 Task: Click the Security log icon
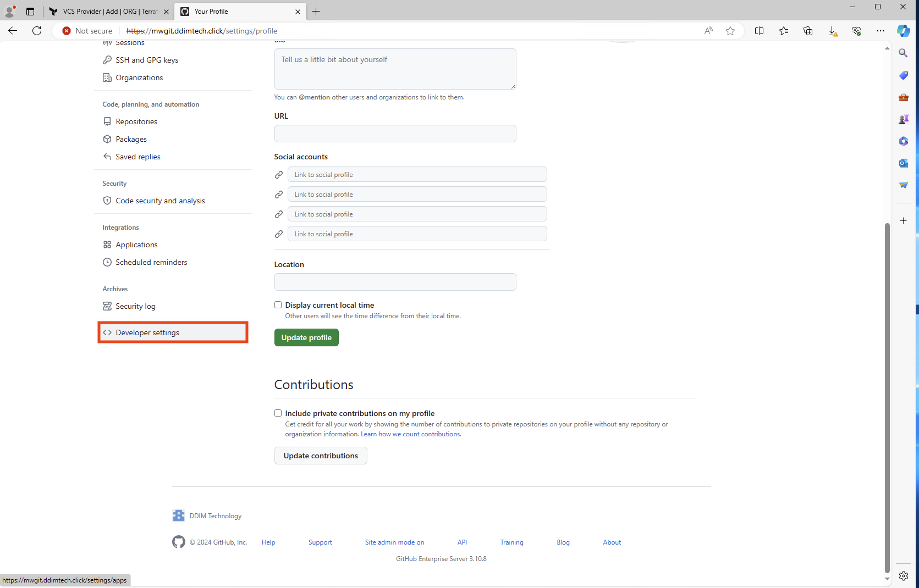107,306
